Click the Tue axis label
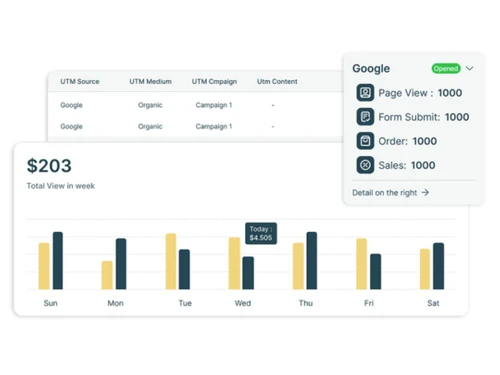The image size is (500, 375). [x=185, y=303]
